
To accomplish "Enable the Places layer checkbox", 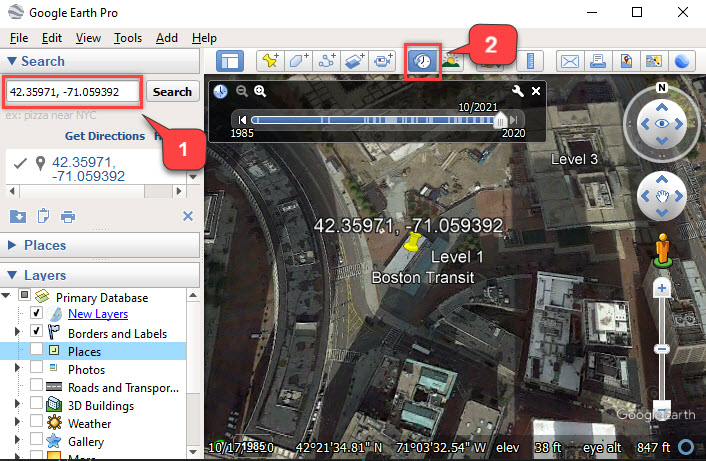I will point(36,349).
